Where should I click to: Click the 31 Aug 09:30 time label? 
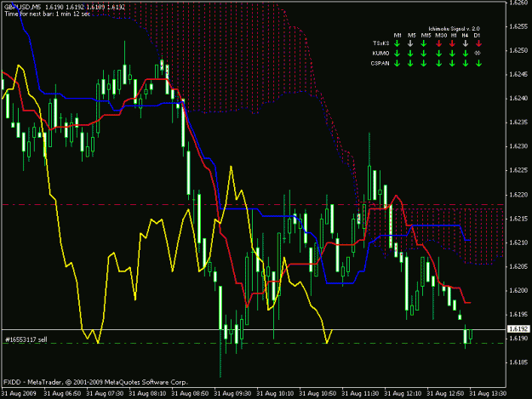coord(232,394)
